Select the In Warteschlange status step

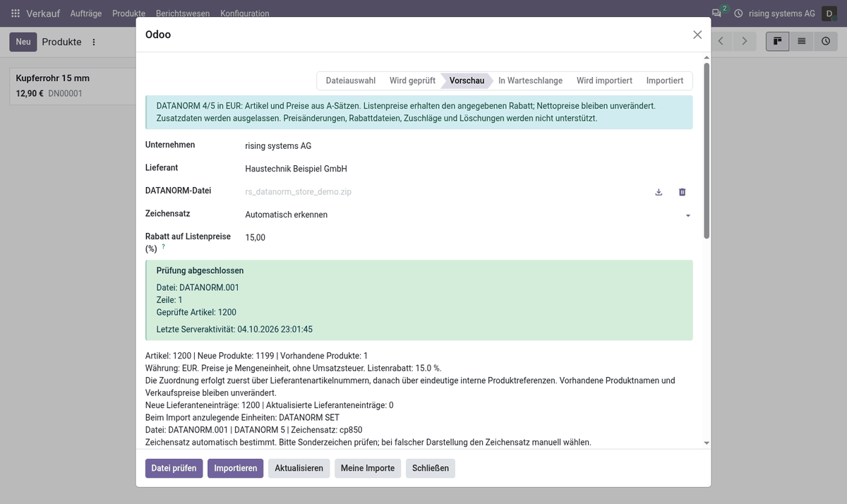pyautogui.click(x=530, y=80)
